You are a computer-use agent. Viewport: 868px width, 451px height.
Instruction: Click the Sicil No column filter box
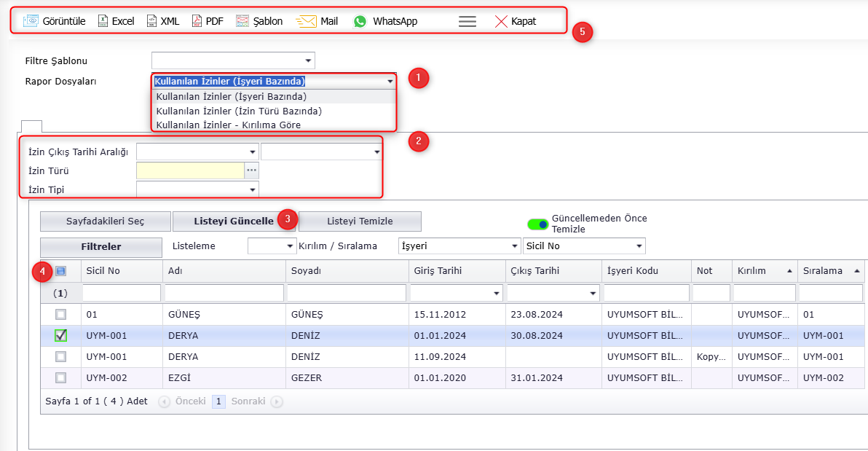(122, 293)
